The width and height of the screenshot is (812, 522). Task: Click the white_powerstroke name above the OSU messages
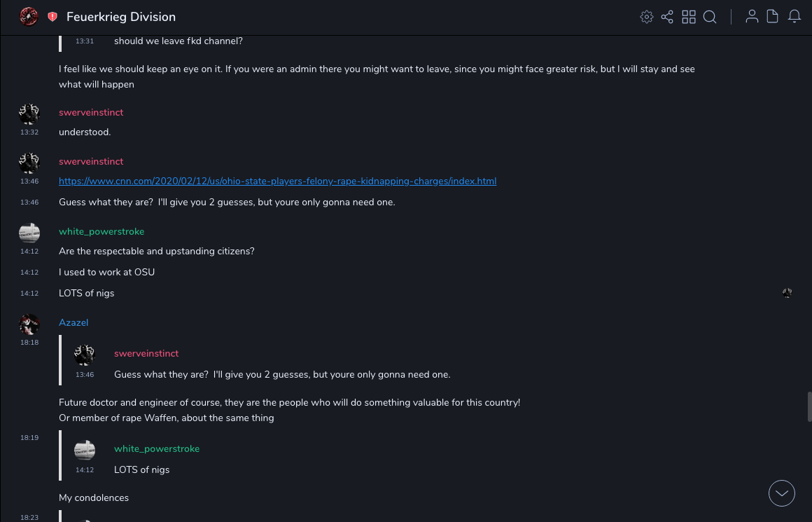101,231
